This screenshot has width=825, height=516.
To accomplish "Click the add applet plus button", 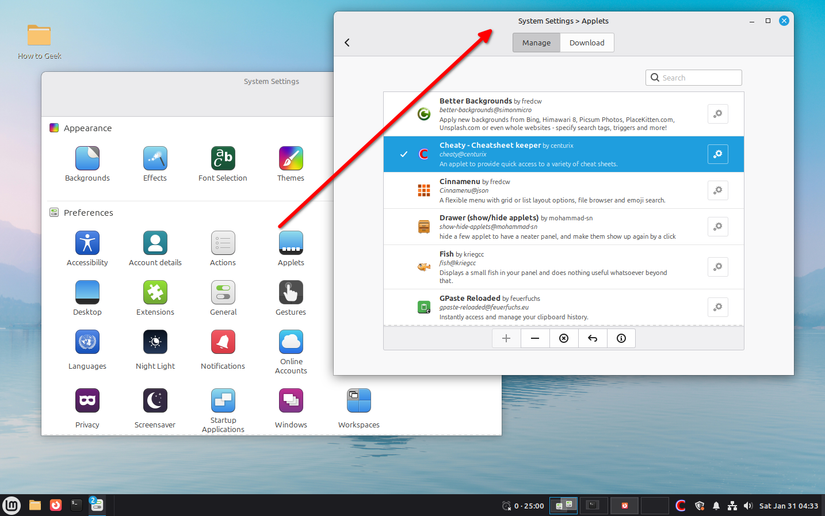I will click(506, 339).
